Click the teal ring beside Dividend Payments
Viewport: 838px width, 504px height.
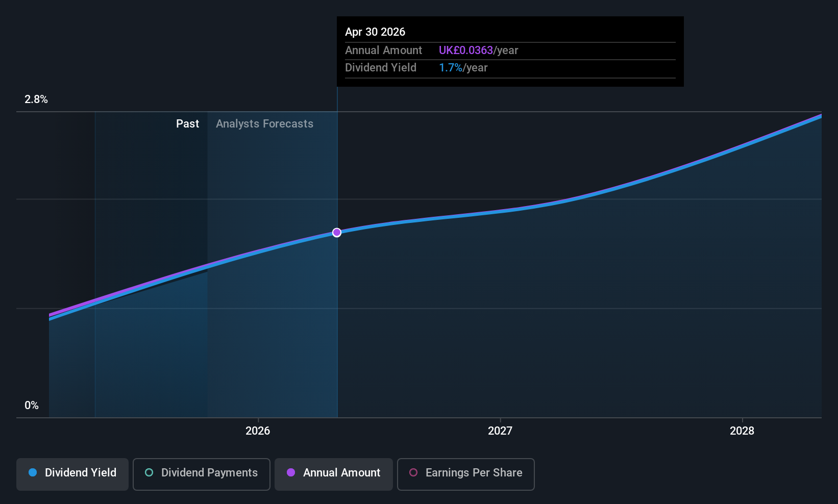[x=149, y=473]
